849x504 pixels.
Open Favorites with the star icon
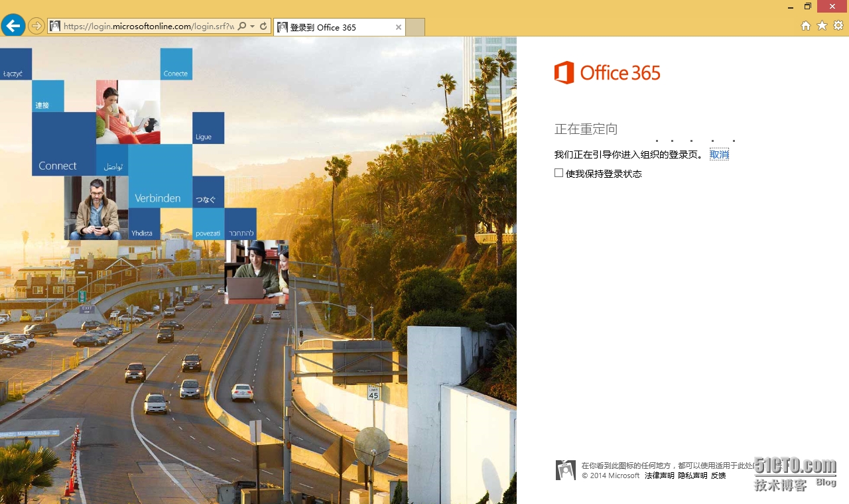coord(822,25)
